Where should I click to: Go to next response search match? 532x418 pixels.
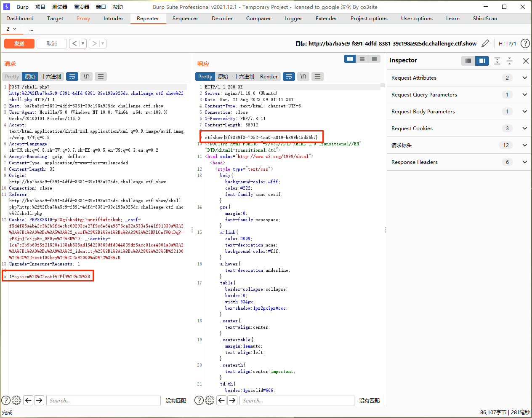[x=232, y=400]
